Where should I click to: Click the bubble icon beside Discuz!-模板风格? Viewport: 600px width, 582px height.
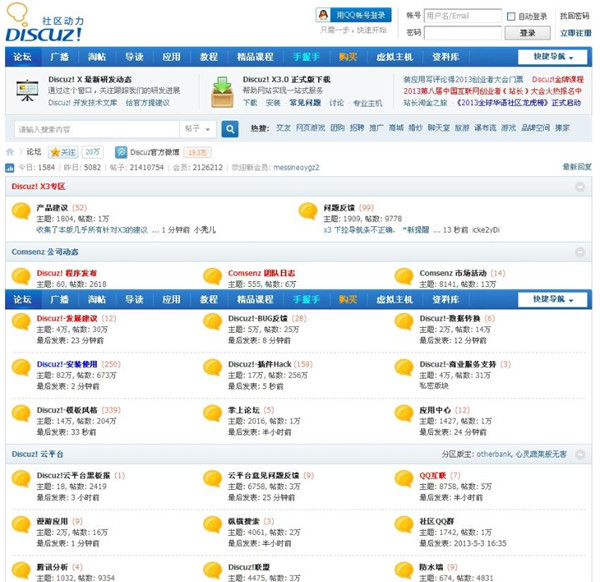[21, 414]
